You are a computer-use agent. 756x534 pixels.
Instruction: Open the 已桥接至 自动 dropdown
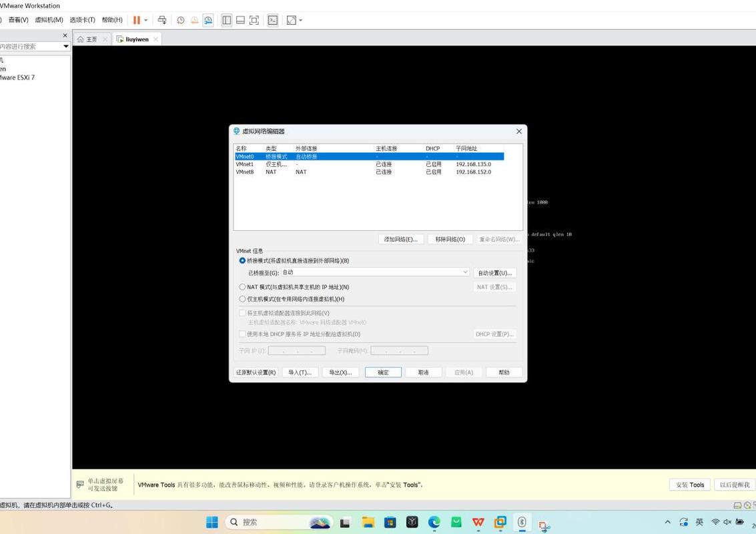[375, 272]
